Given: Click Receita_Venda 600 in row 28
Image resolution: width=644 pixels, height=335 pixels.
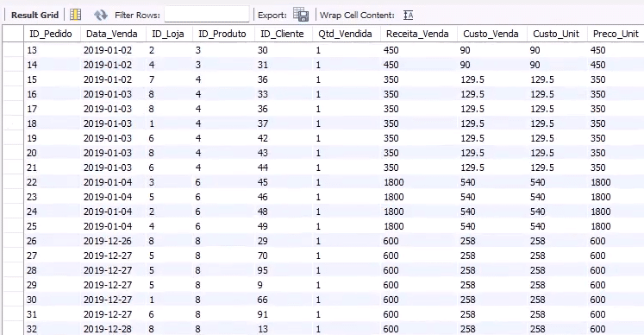Looking at the screenshot, I should (x=391, y=270).
